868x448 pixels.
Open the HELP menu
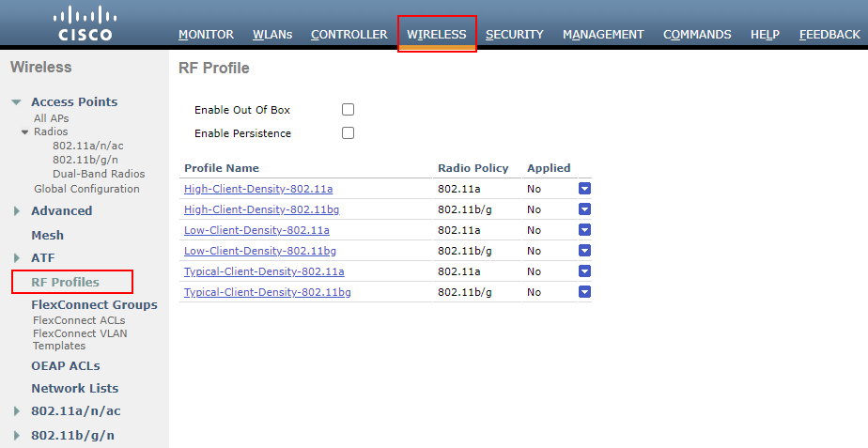pyautogui.click(x=765, y=35)
